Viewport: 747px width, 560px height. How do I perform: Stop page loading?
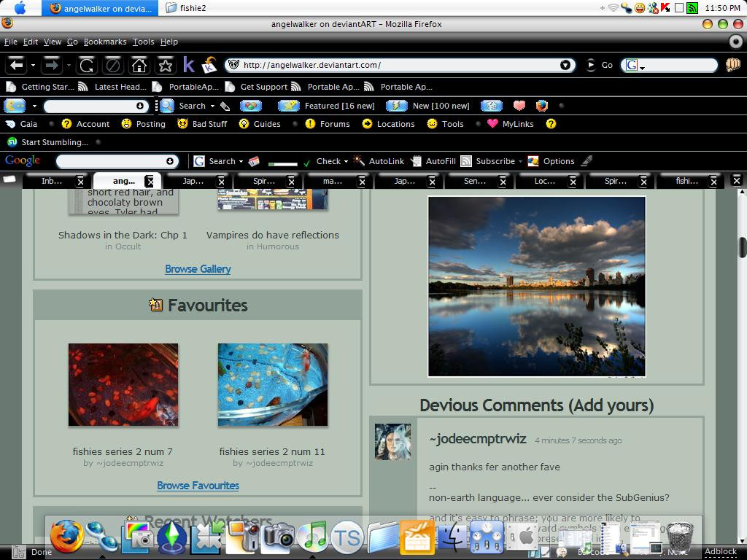pyautogui.click(x=113, y=65)
